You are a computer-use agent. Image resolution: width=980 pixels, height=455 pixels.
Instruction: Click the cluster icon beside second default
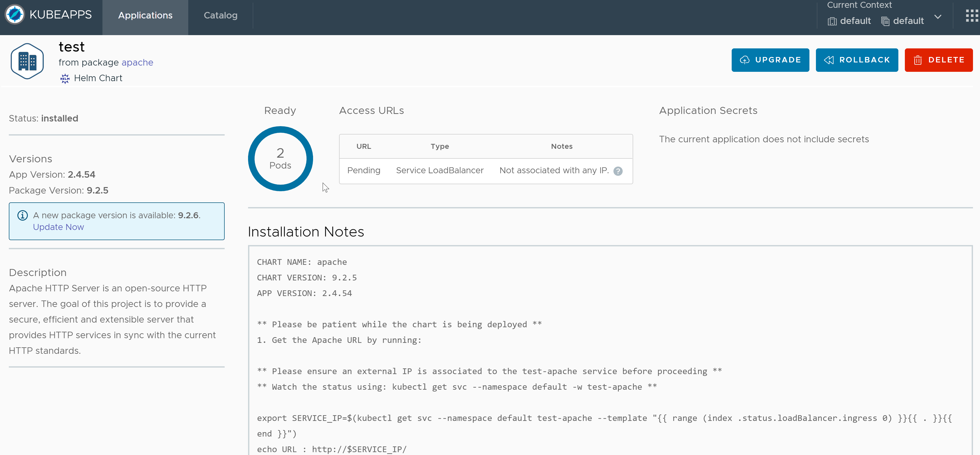point(885,21)
